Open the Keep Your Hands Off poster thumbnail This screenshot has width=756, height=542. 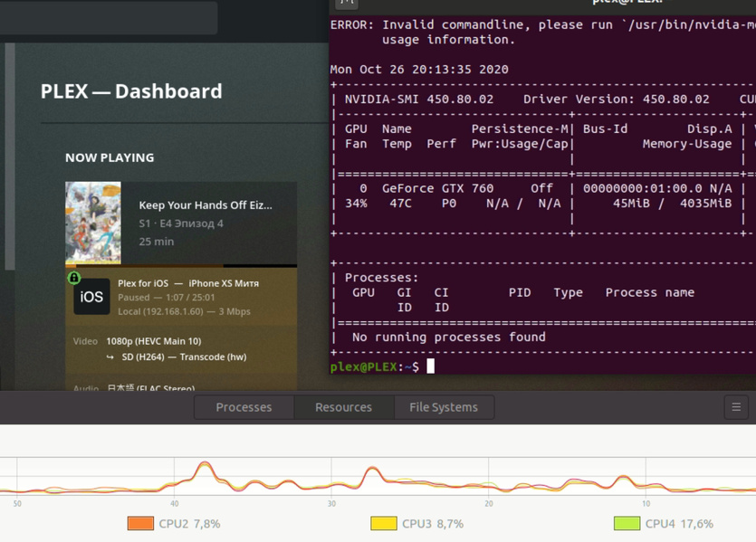pos(93,223)
